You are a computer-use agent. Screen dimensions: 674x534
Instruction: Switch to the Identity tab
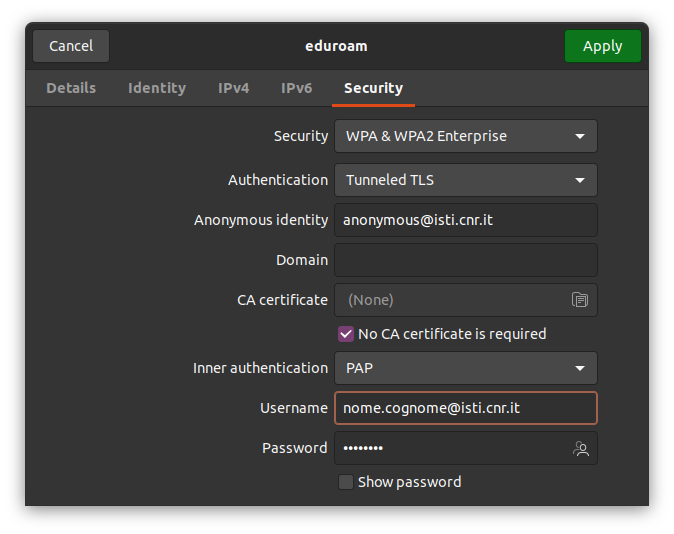click(157, 88)
